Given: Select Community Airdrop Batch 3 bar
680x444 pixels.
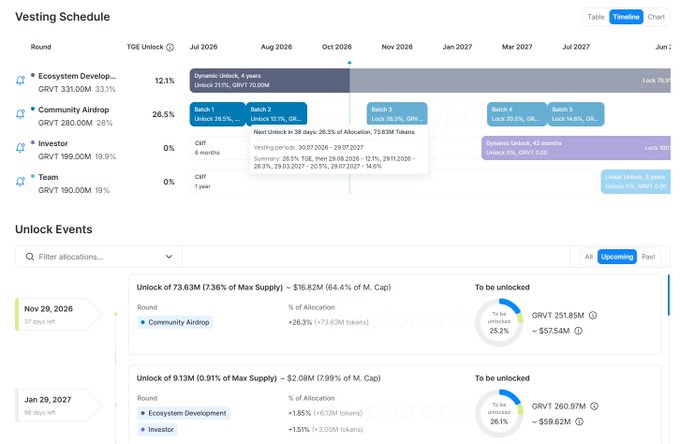Looking at the screenshot, I should [397, 114].
